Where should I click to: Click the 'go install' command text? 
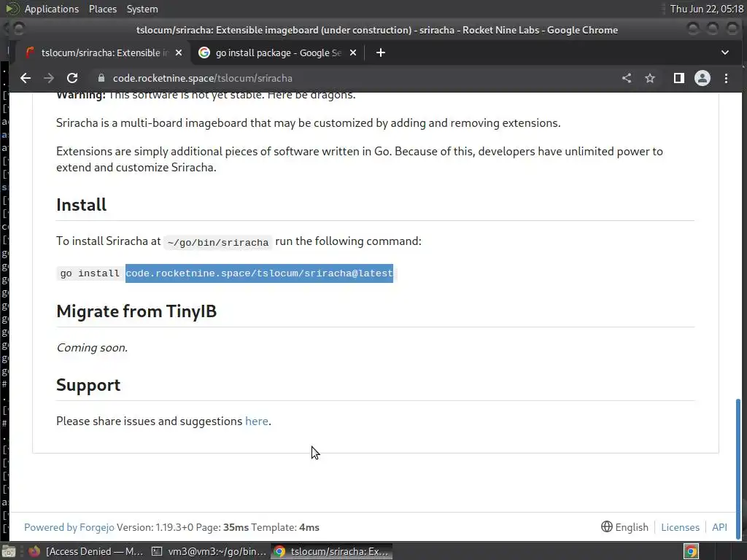(x=90, y=273)
